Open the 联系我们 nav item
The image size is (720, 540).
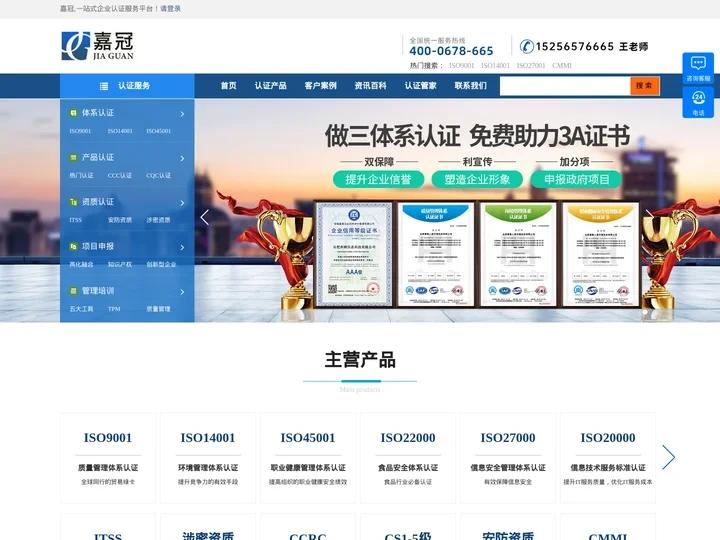471,86
